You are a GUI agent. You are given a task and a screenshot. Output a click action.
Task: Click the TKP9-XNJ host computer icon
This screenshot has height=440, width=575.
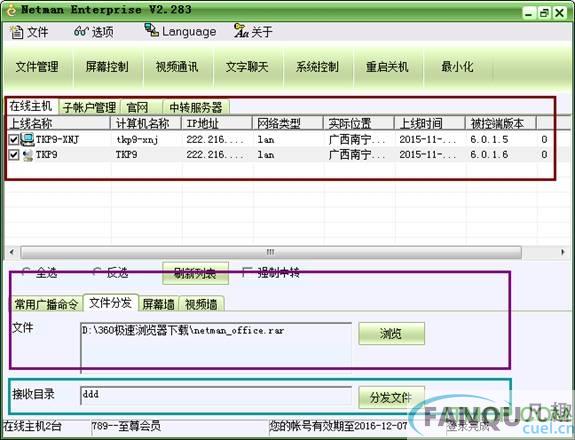tap(28, 139)
